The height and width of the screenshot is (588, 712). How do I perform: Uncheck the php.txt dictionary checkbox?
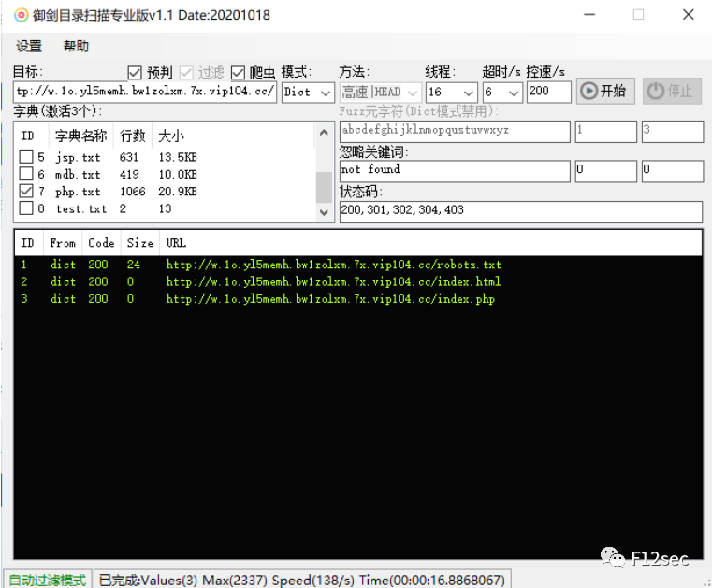coord(26,191)
